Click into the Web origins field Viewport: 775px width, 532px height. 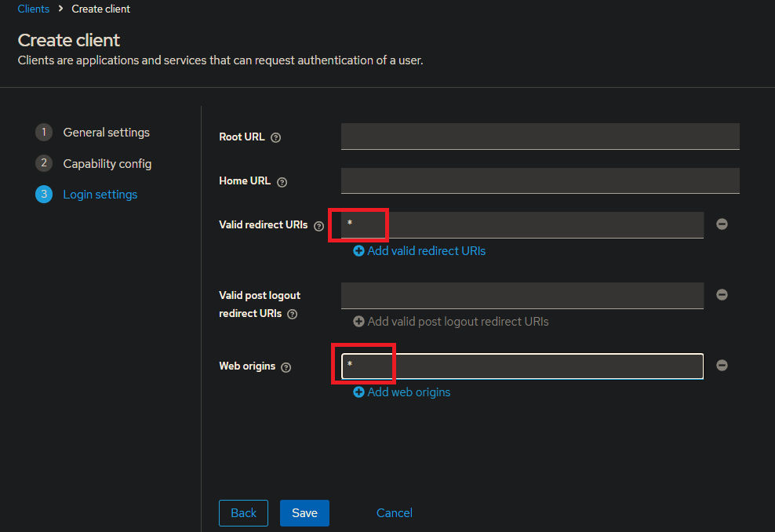click(x=522, y=366)
